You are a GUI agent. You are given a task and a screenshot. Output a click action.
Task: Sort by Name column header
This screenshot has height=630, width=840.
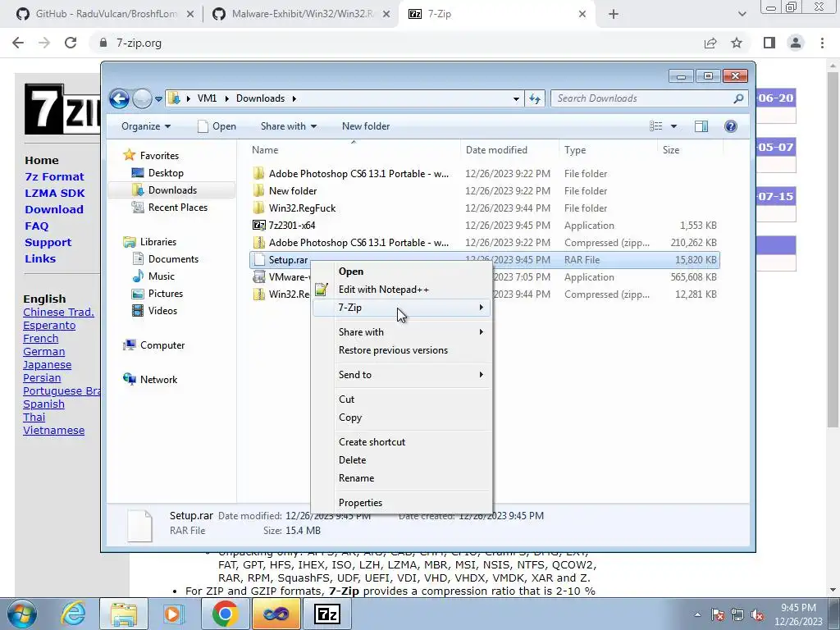[265, 150]
